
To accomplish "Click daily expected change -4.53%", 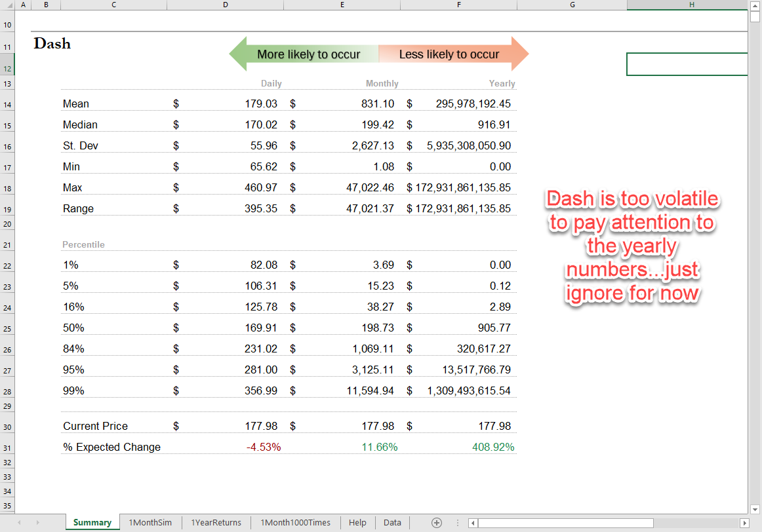I will click(264, 447).
